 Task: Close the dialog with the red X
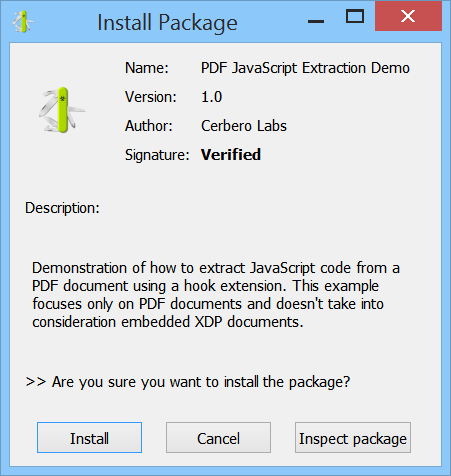point(408,16)
